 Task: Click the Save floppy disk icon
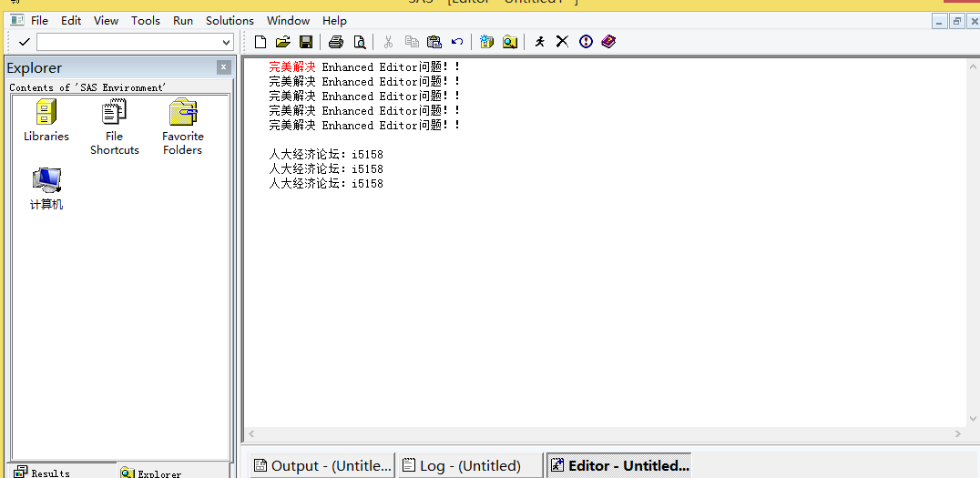(x=306, y=42)
